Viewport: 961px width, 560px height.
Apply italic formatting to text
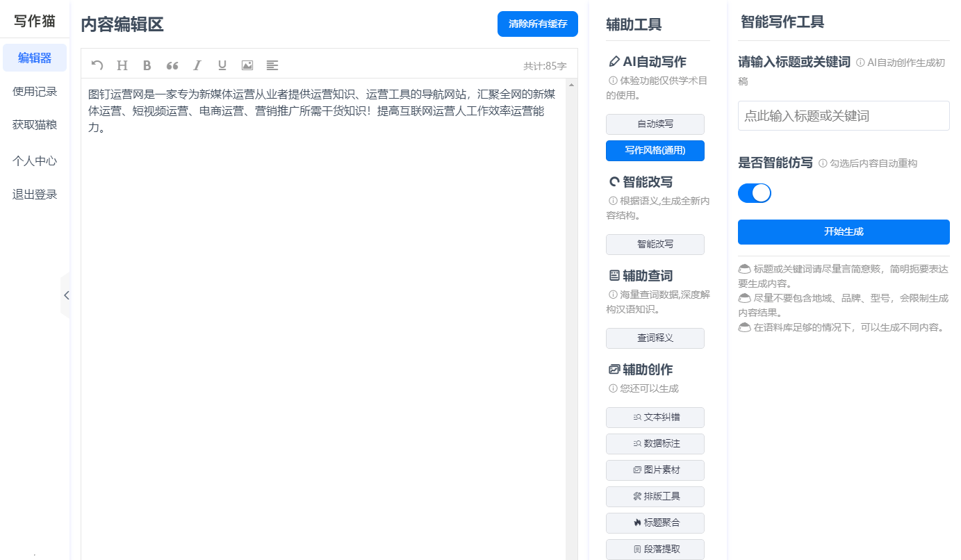point(197,65)
